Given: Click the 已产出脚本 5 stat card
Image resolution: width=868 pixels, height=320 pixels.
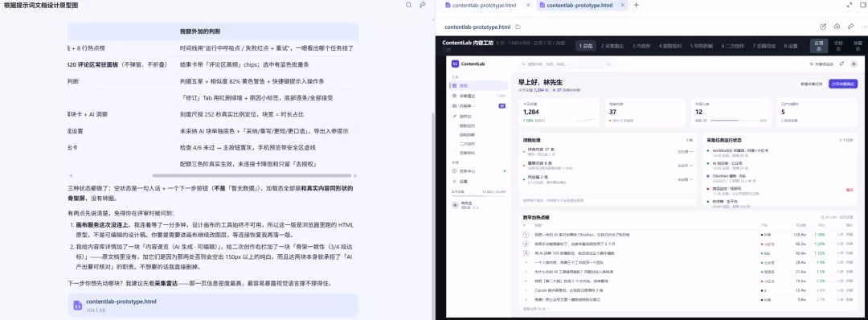Looking at the screenshot, I should (817, 113).
